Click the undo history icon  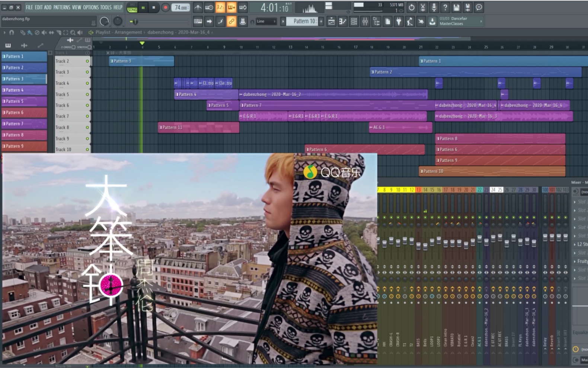click(412, 7)
